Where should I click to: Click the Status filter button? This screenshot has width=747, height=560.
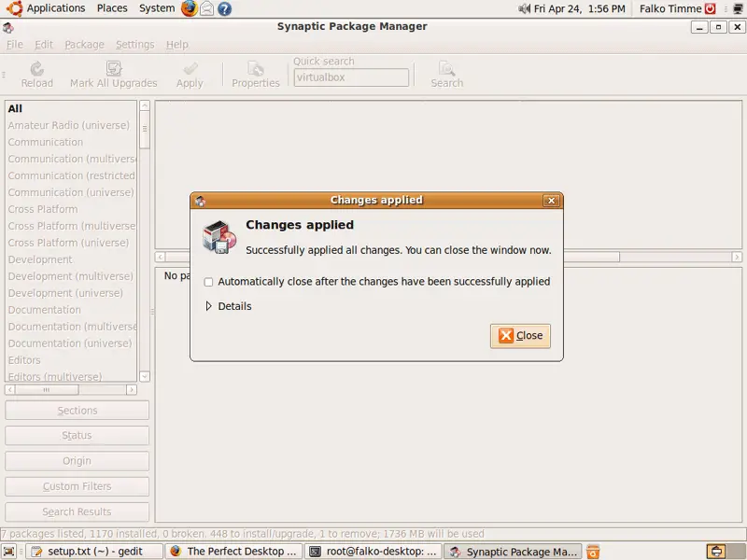click(x=78, y=436)
